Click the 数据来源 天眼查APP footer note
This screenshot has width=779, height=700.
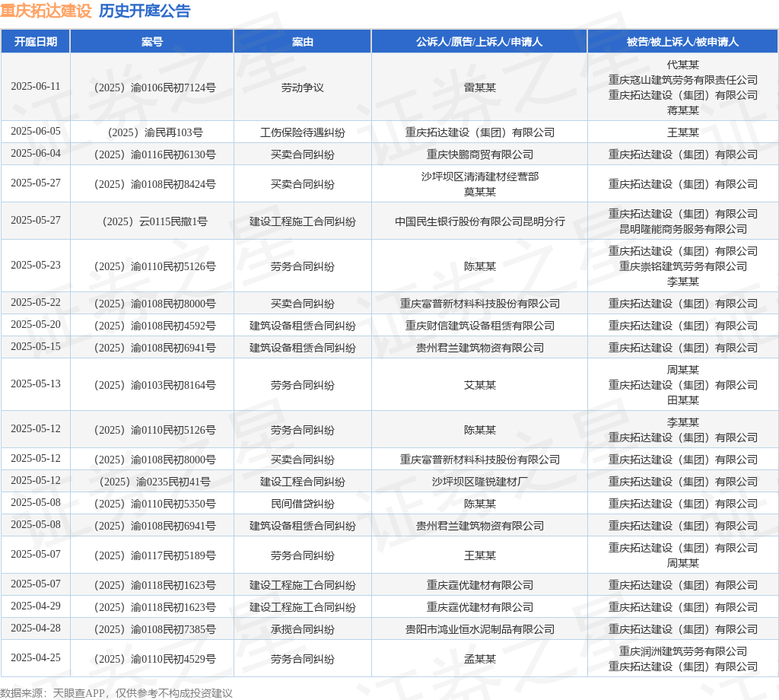[x=116, y=693]
